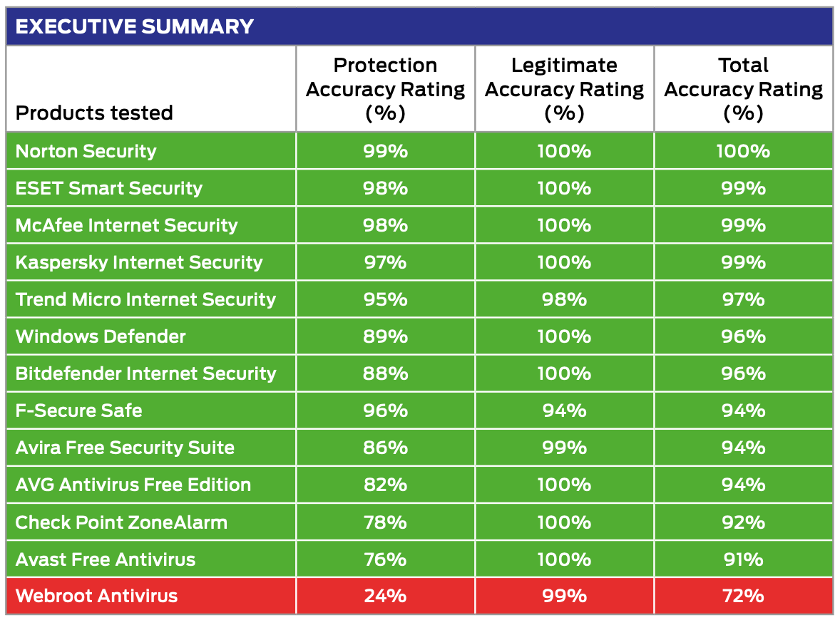
Task: Click Webroot's 24% protection accuracy cell
Action: point(385,596)
